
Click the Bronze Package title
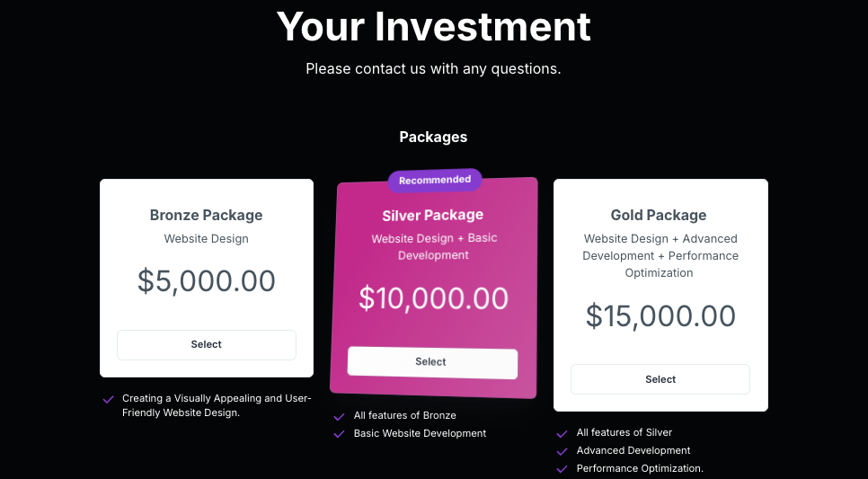(206, 215)
